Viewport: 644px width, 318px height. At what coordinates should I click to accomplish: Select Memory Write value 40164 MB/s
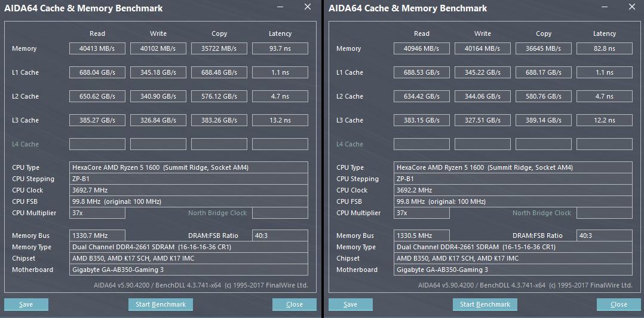[483, 48]
